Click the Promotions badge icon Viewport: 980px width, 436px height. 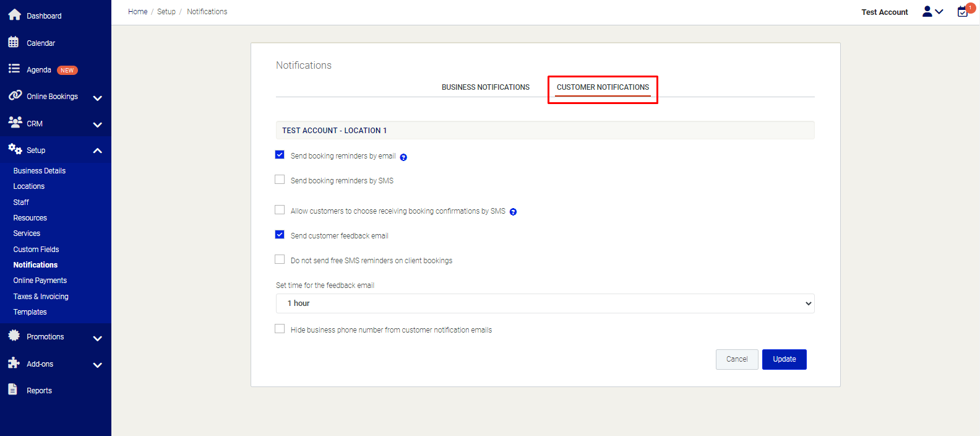coord(14,336)
